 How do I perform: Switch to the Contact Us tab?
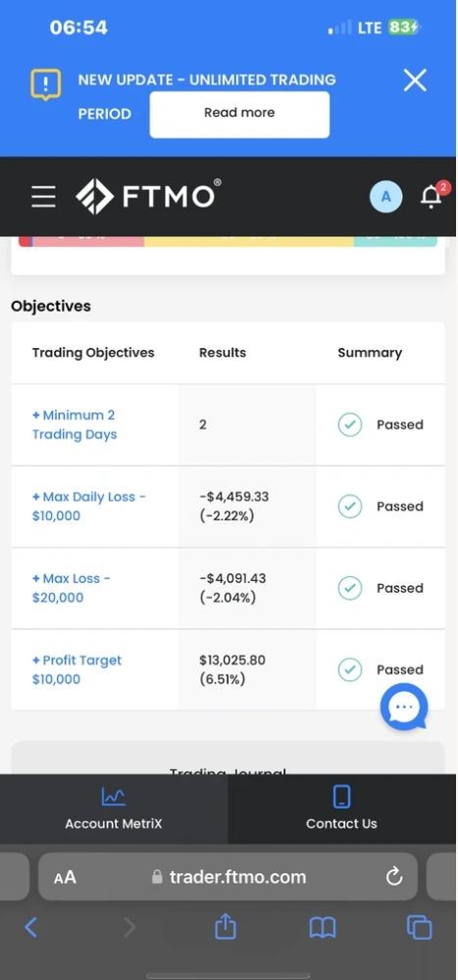[x=341, y=808]
